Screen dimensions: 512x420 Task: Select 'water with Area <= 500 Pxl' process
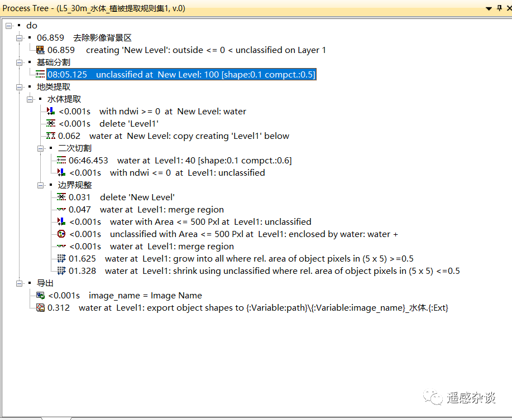point(190,222)
